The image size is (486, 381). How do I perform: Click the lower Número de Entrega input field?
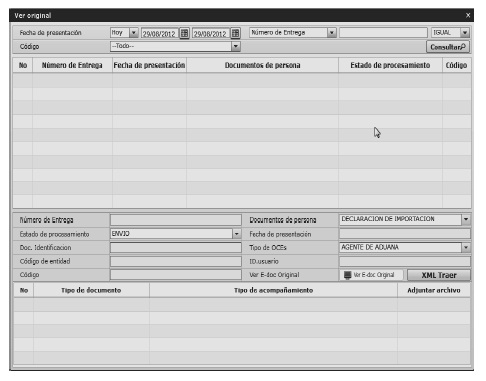(x=176, y=220)
